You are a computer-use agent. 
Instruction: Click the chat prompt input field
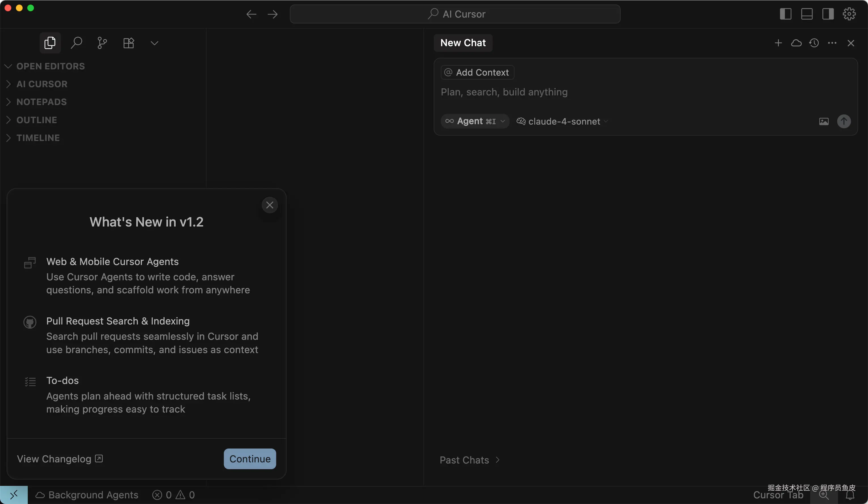[x=620, y=92]
